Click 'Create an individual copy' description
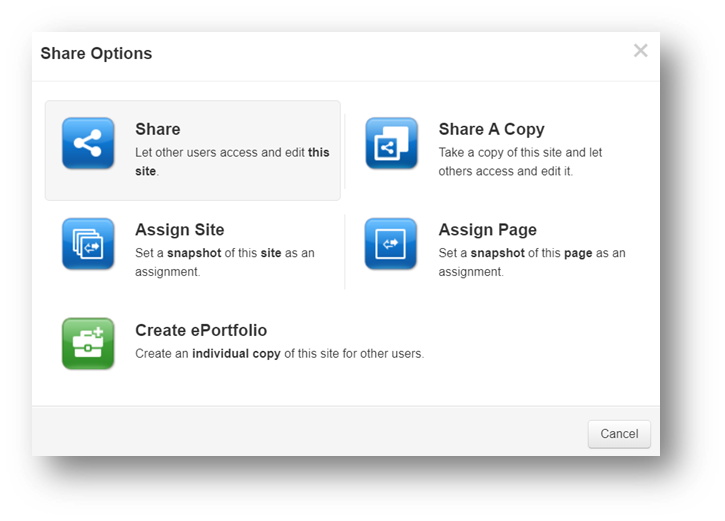Viewport: 725px width, 521px height. 279,354
